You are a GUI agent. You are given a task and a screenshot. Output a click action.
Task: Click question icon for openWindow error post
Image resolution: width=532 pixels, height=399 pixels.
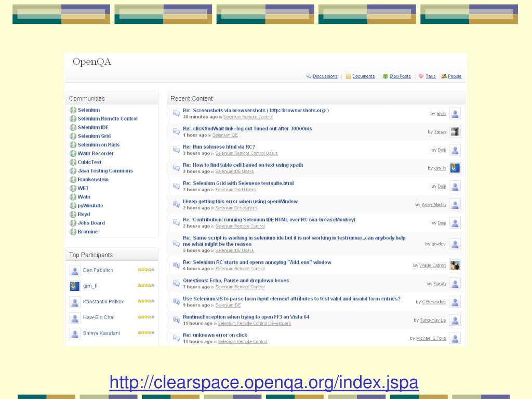point(176,204)
